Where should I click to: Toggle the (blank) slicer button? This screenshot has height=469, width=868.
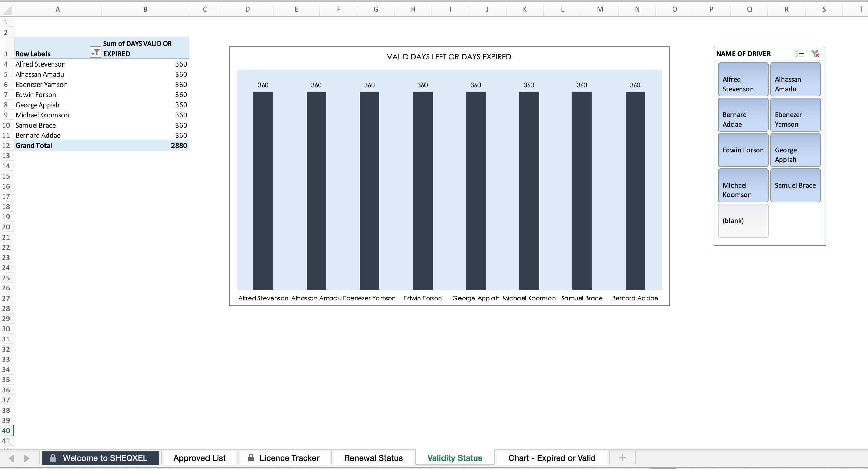click(742, 221)
